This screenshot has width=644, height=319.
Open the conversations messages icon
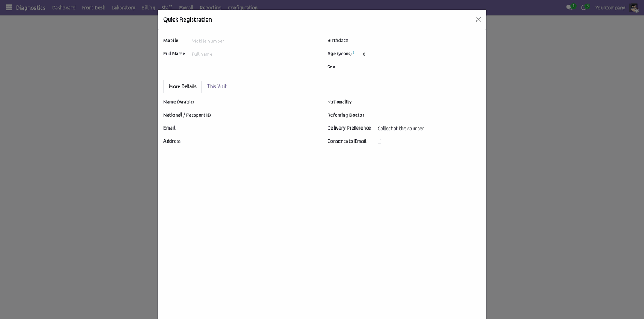pyautogui.click(x=570, y=8)
